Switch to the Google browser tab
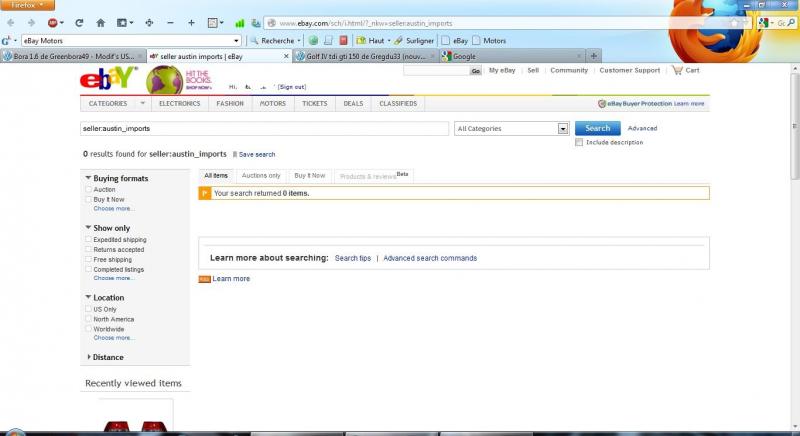Image resolution: width=800 pixels, height=436 pixels. pos(512,56)
